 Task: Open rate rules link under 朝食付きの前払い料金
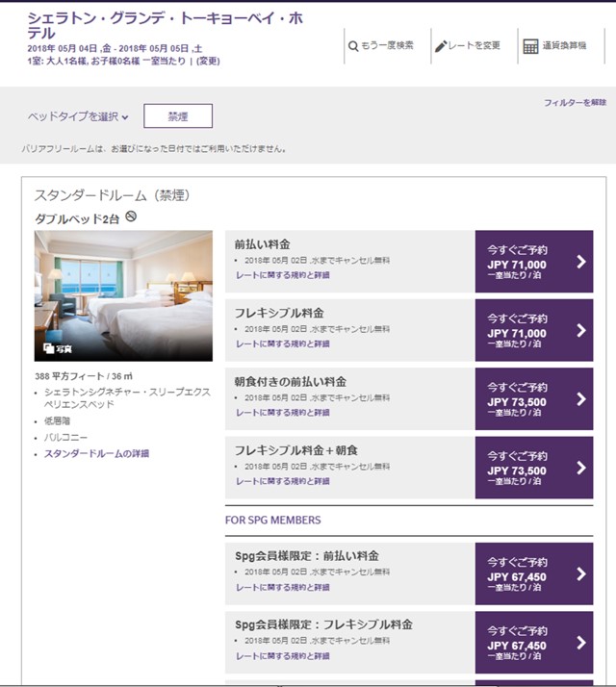coord(283,413)
